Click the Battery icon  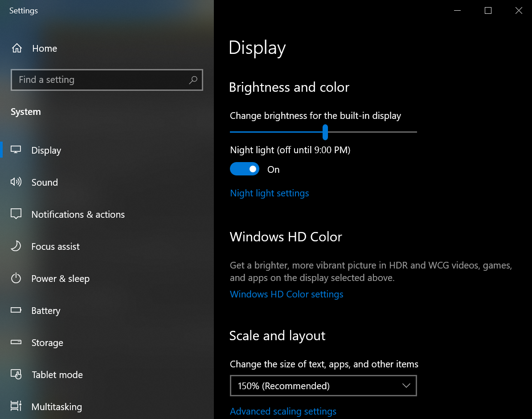(x=16, y=310)
